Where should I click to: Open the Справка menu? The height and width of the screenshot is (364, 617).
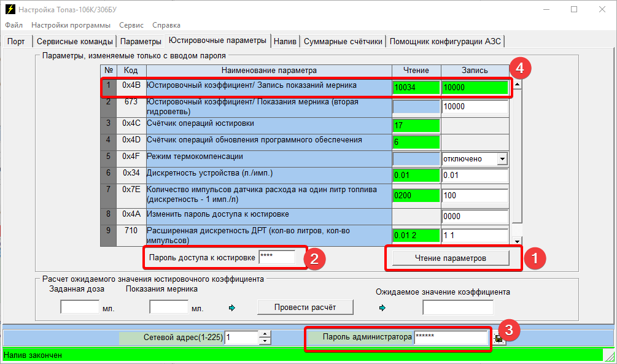[x=166, y=25]
